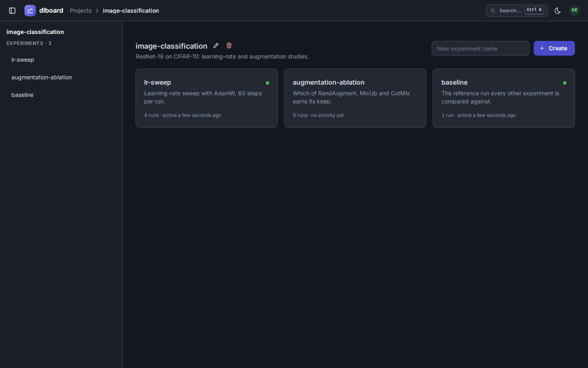Click the Ctrl K shortcut badge
The height and width of the screenshot is (368, 588).
pos(534,10)
